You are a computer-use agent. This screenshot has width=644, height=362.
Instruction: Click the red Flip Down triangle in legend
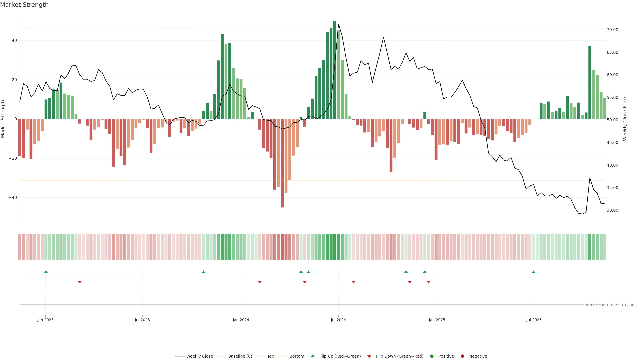tap(369, 356)
